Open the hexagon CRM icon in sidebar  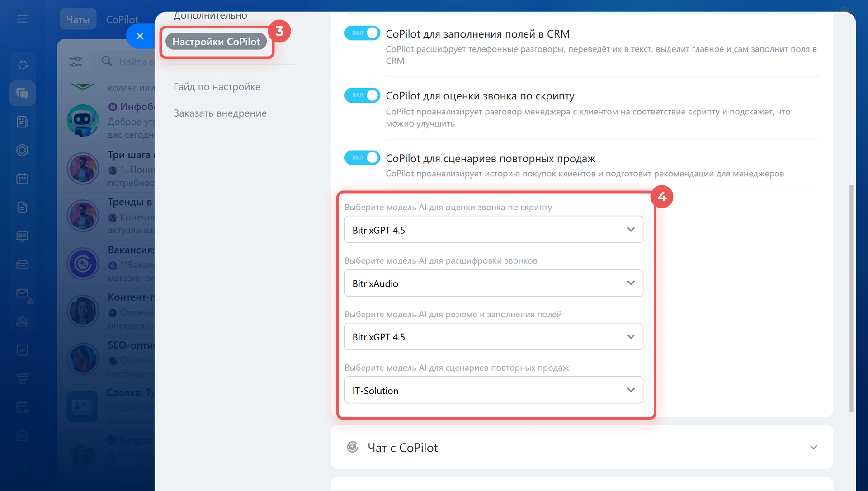(22, 150)
